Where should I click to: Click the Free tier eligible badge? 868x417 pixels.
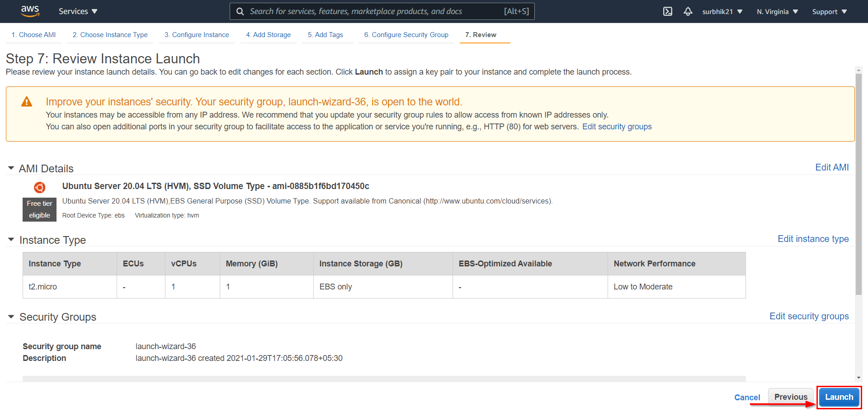tap(39, 209)
